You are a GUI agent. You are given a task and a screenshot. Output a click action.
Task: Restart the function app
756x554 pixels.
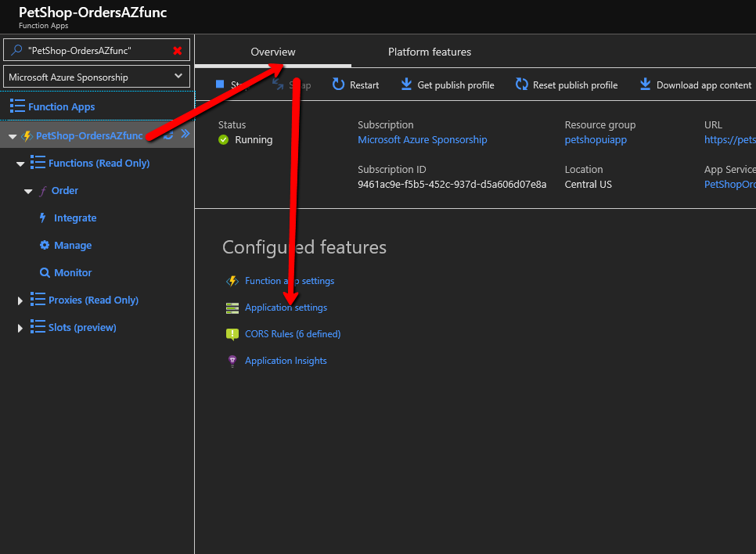(x=364, y=85)
